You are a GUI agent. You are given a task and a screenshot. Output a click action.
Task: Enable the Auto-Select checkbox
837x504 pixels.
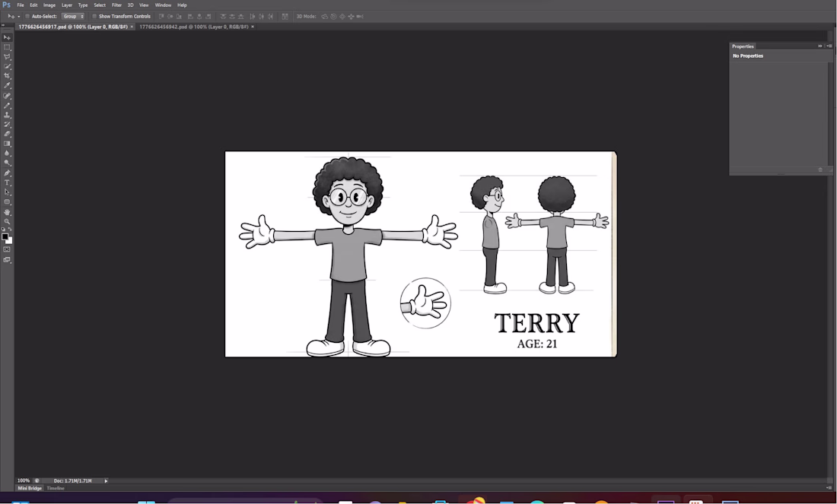pos(27,17)
